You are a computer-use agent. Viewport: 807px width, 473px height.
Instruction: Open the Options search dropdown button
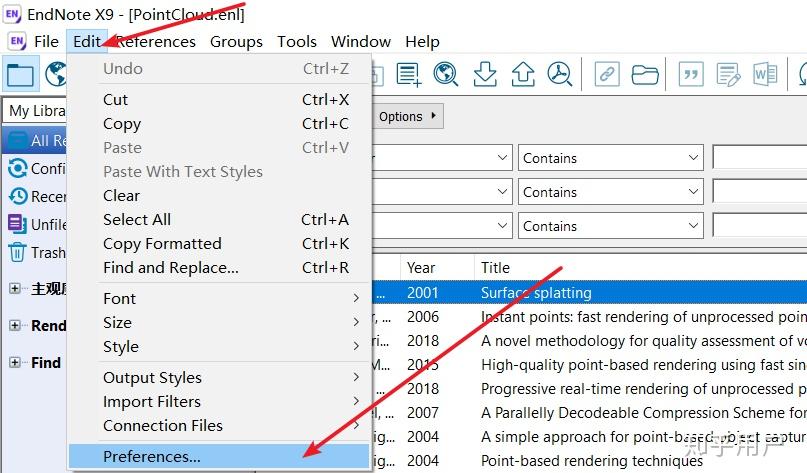point(408,116)
